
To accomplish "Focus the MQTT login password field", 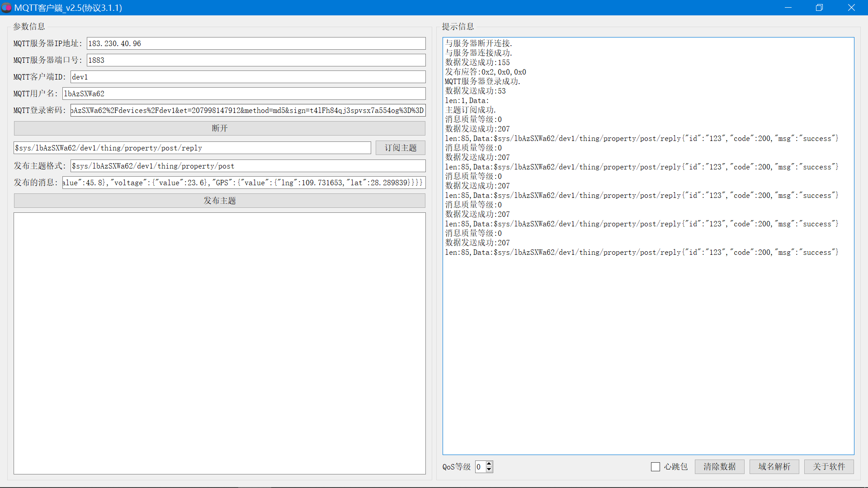I will point(248,110).
